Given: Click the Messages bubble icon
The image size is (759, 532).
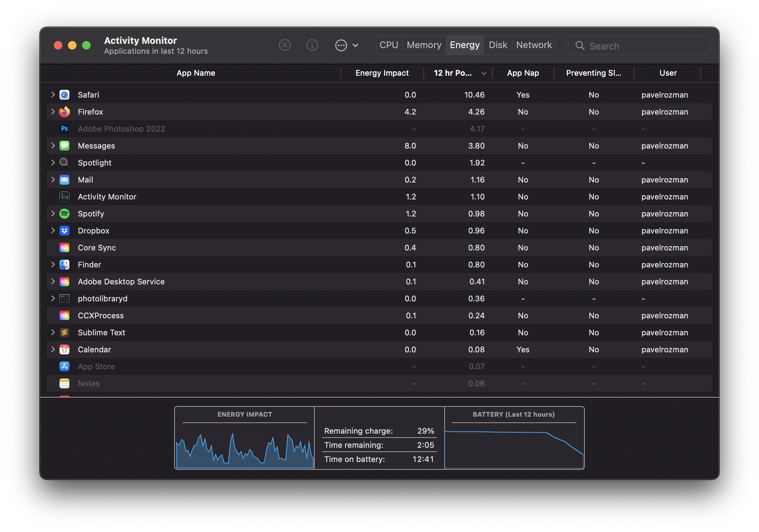Looking at the screenshot, I should [64, 146].
